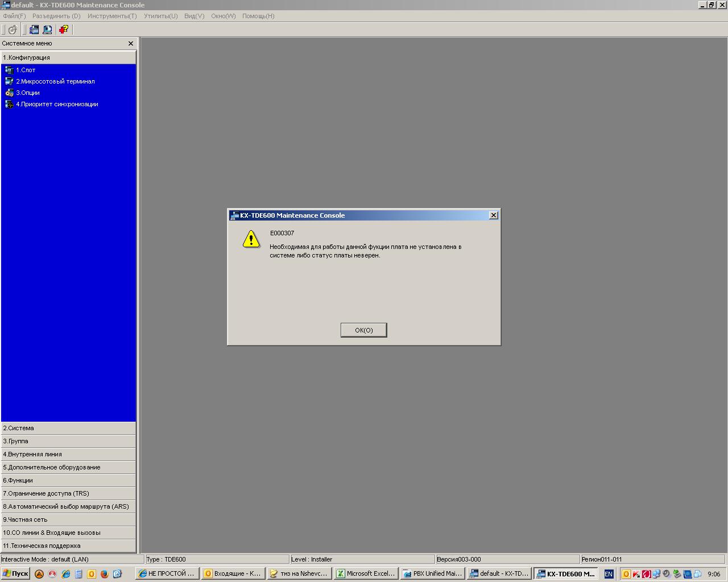
Task: Click OK(O) in the error dialog
Action: tap(364, 330)
